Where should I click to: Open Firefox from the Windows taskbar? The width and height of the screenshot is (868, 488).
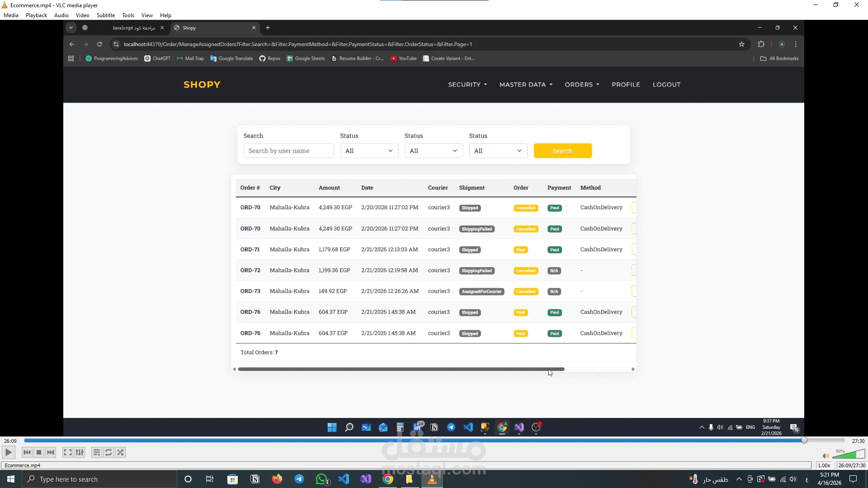pyautogui.click(x=277, y=479)
